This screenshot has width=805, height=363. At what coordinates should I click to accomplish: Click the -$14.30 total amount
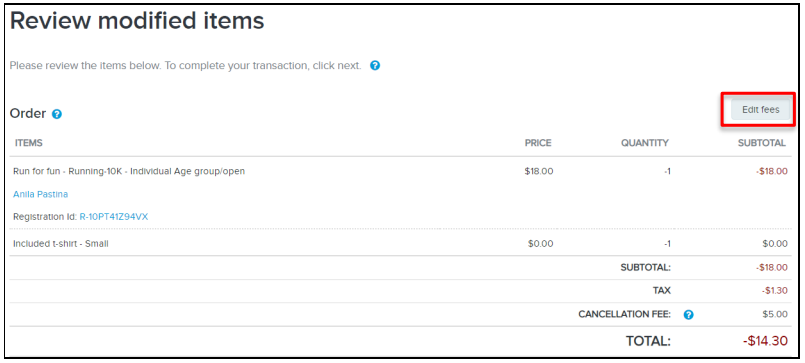(x=765, y=341)
